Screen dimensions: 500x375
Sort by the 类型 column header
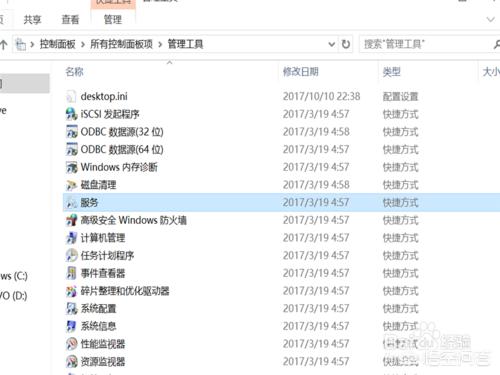[x=392, y=72]
